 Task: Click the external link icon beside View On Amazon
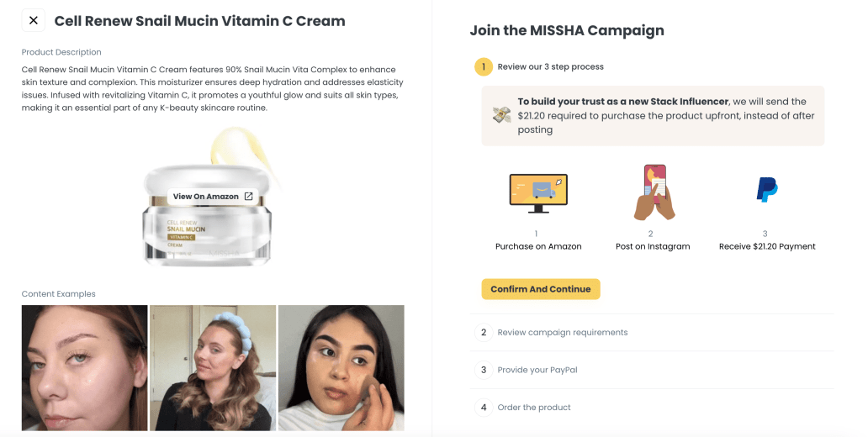click(x=249, y=196)
